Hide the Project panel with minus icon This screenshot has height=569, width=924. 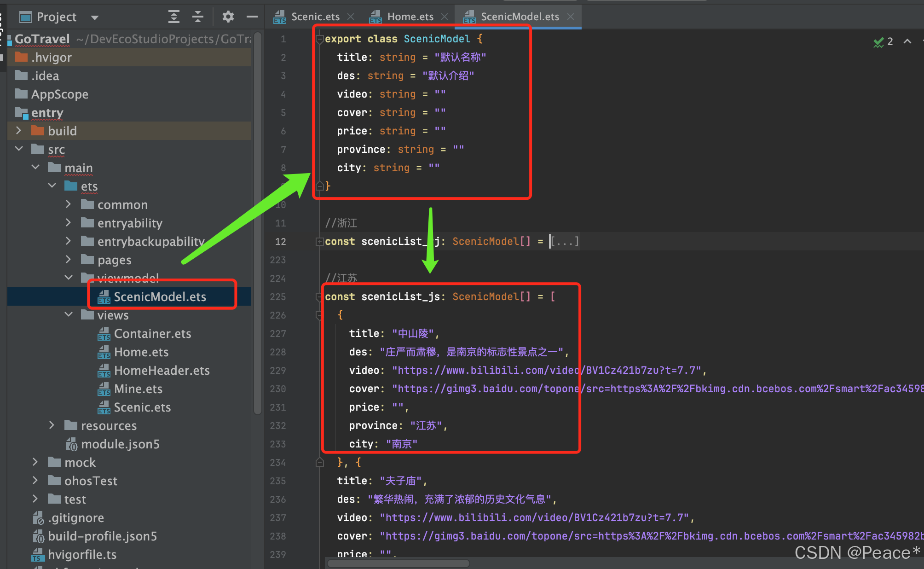[x=252, y=17]
